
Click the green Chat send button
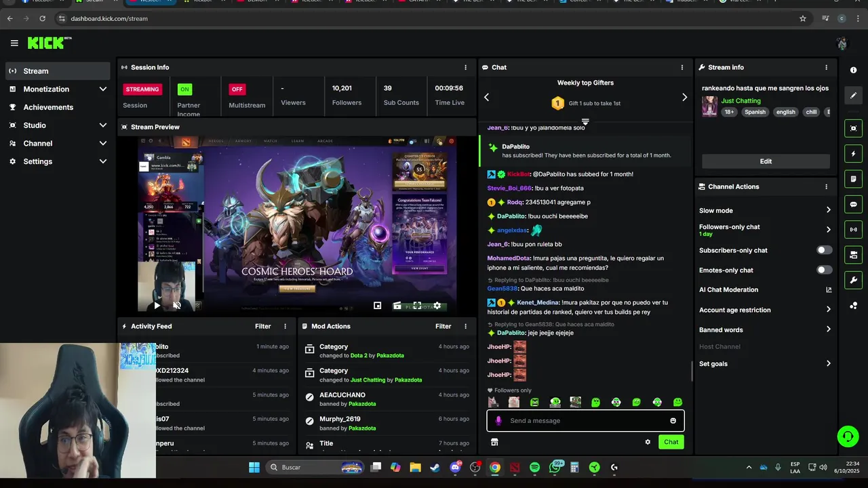tap(671, 442)
